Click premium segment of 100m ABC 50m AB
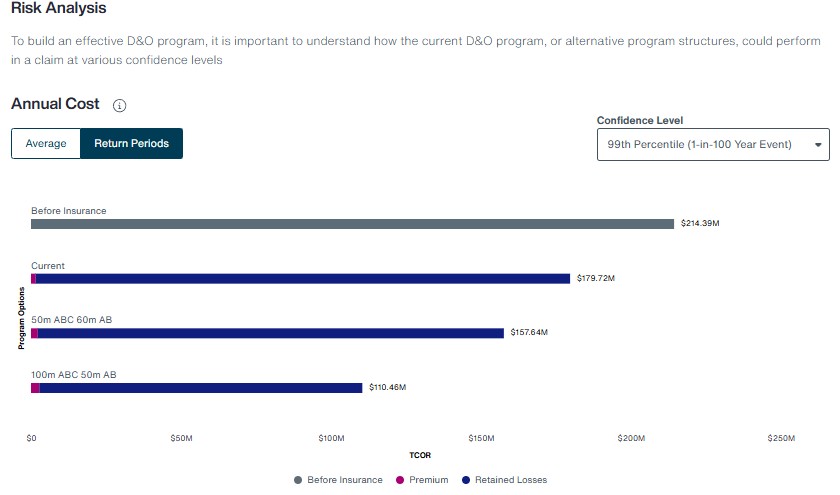The height and width of the screenshot is (495, 840). [35, 388]
